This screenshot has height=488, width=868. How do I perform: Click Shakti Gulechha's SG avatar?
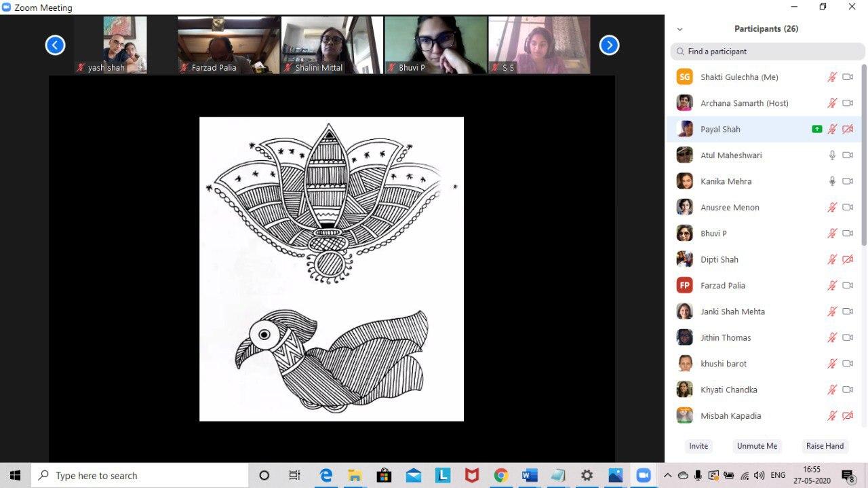click(685, 77)
